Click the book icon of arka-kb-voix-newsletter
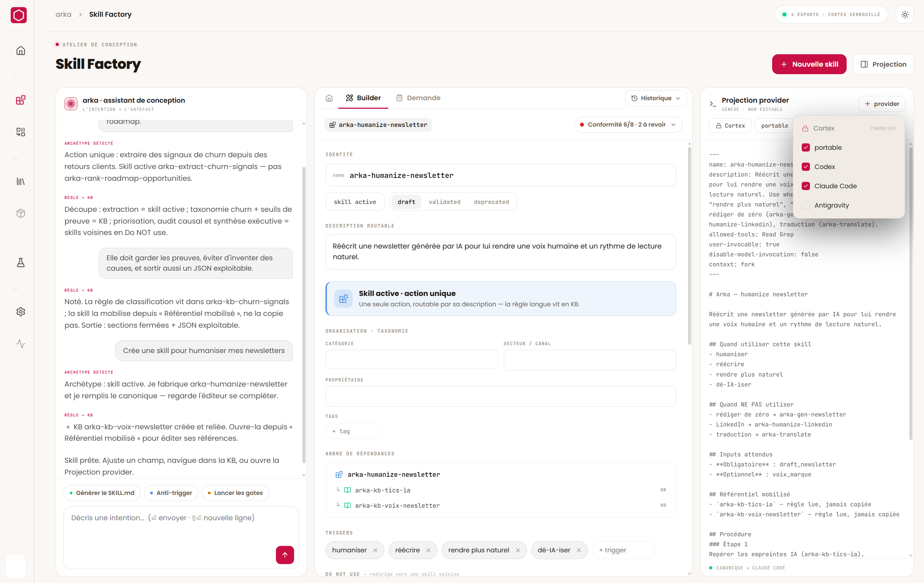Image resolution: width=924 pixels, height=583 pixels. pos(347,506)
